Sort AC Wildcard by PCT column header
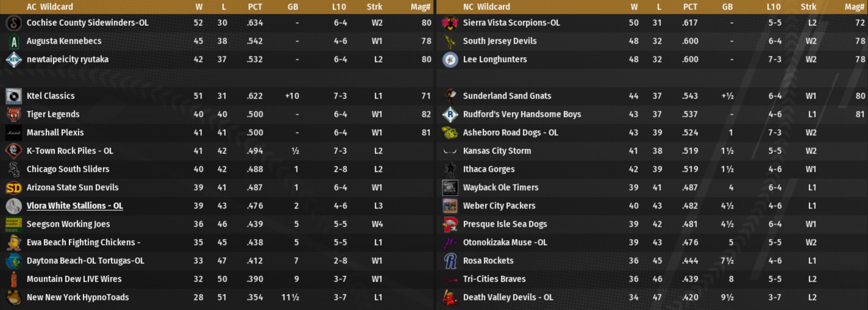This screenshot has height=310, width=868. (255, 7)
